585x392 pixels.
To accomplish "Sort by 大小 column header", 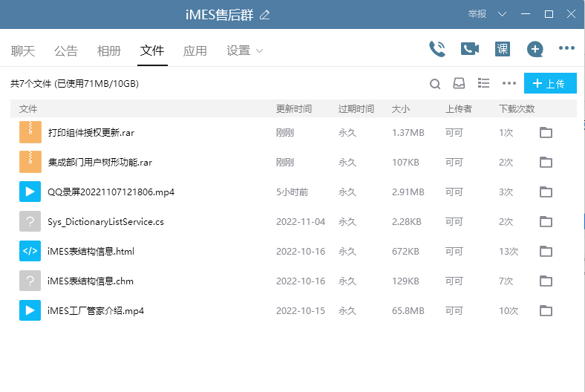I will click(x=401, y=109).
